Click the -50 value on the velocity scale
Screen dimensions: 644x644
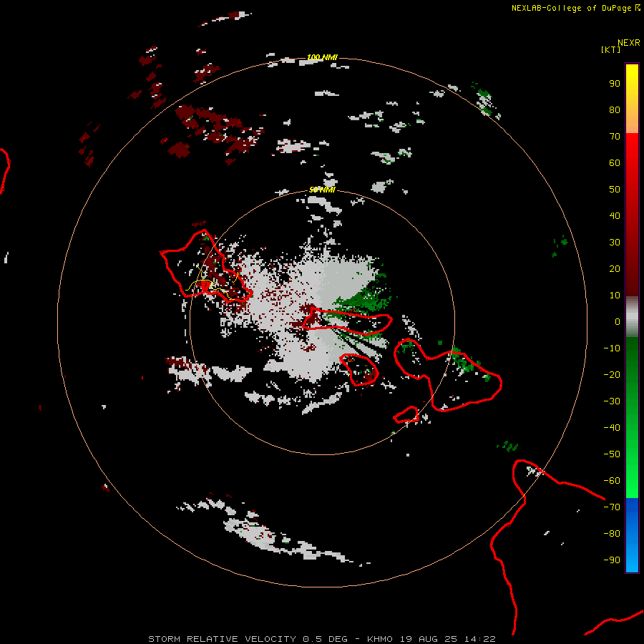(612, 454)
